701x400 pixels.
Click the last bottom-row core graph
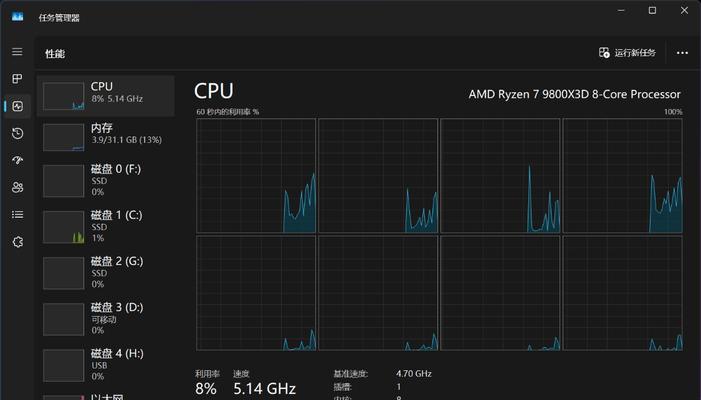coord(623,293)
